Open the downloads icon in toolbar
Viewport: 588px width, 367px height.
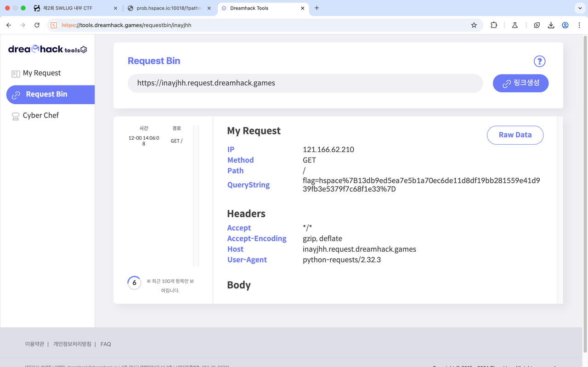tap(551, 25)
